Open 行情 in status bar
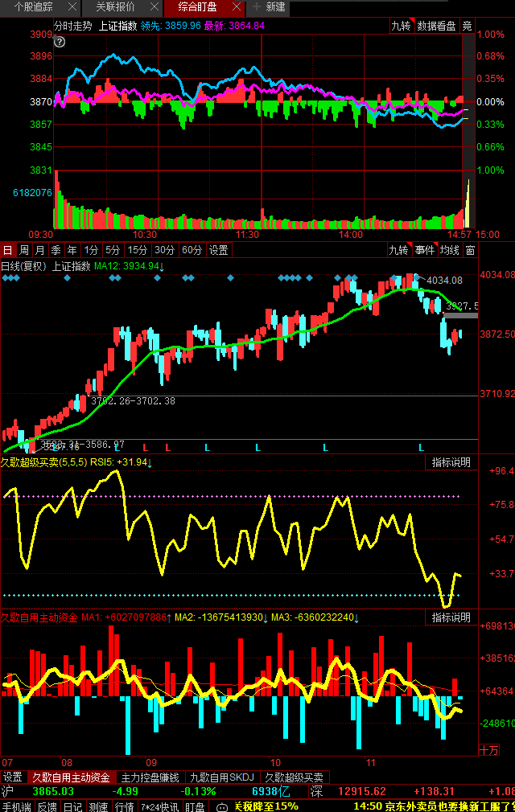Screen dimensions: 515x812 click(125, 806)
